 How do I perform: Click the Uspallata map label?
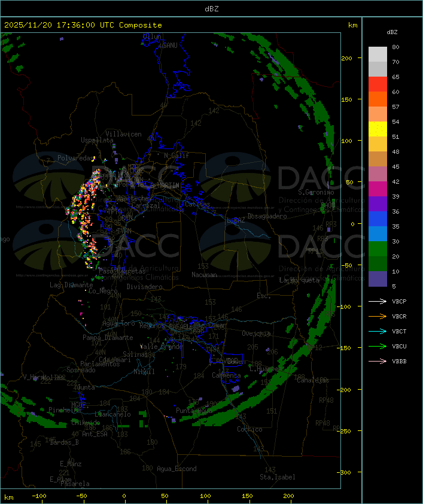coord(97,140)
